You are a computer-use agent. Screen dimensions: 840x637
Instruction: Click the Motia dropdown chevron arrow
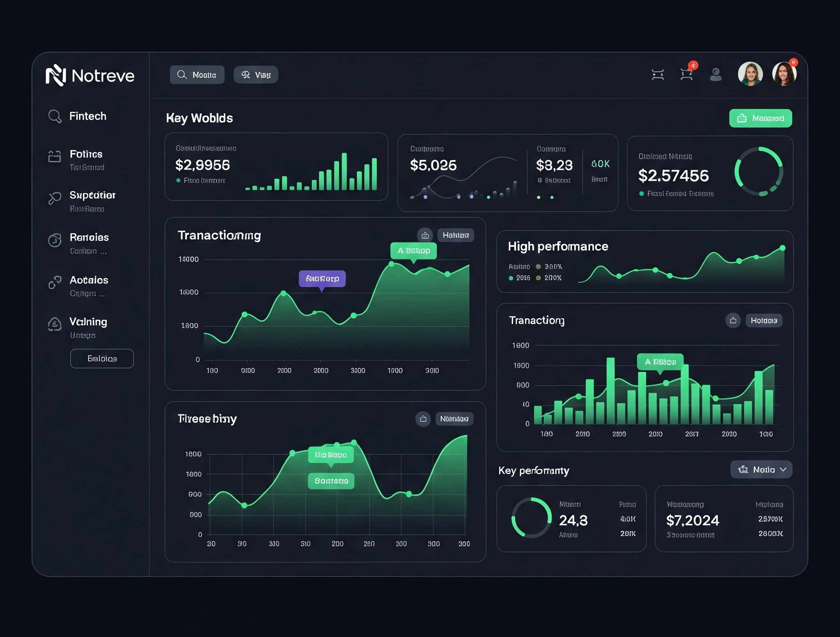point(783,470)
